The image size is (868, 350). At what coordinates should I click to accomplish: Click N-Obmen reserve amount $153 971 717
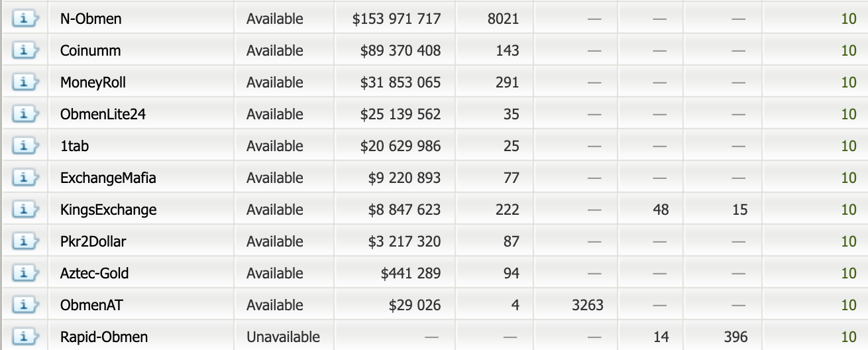[396, 19]
